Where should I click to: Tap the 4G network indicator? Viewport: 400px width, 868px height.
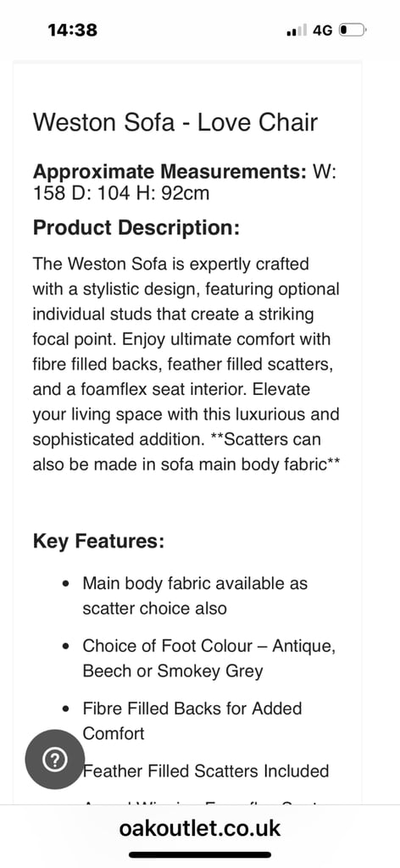click(323, 31)
